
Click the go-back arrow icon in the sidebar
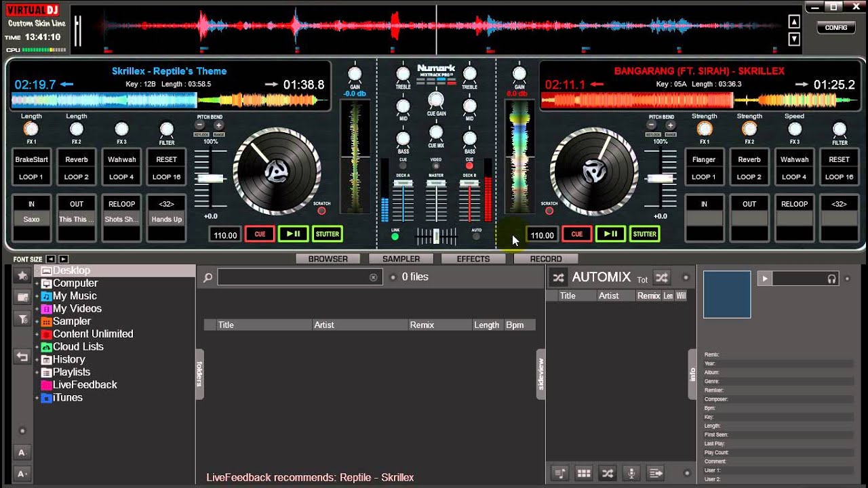[x=22, y=357]
